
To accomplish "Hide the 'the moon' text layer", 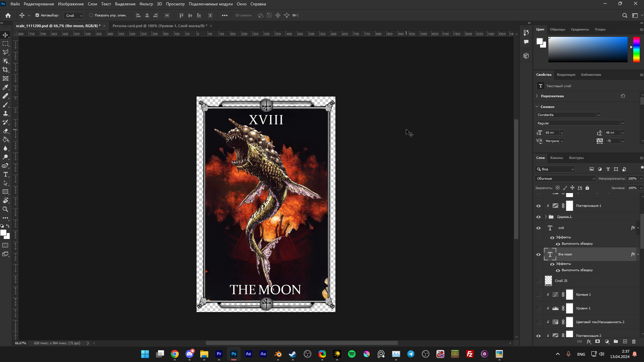I will 538,255.
